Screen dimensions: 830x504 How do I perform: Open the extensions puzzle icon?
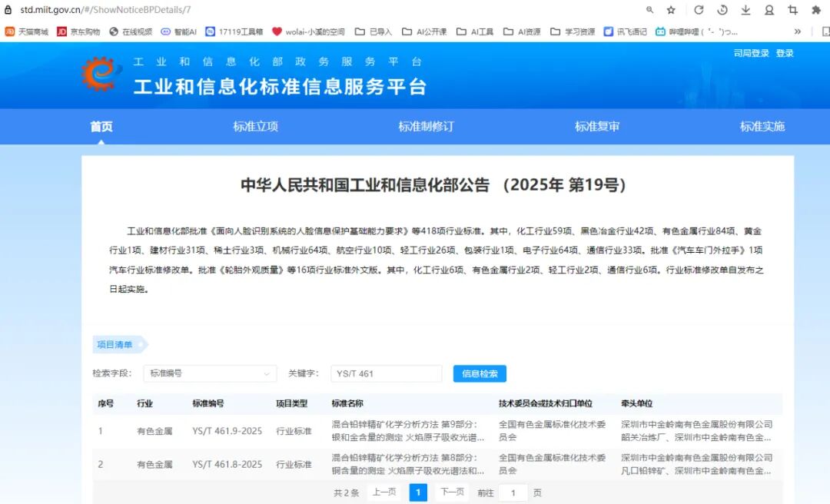815,10
